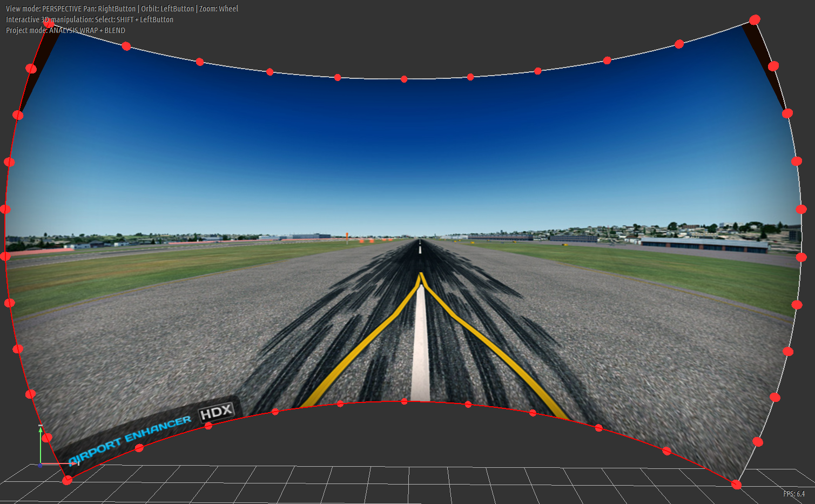
Task: Click the 'FPS: 6.4' readout
Action: tap(794, 494)
